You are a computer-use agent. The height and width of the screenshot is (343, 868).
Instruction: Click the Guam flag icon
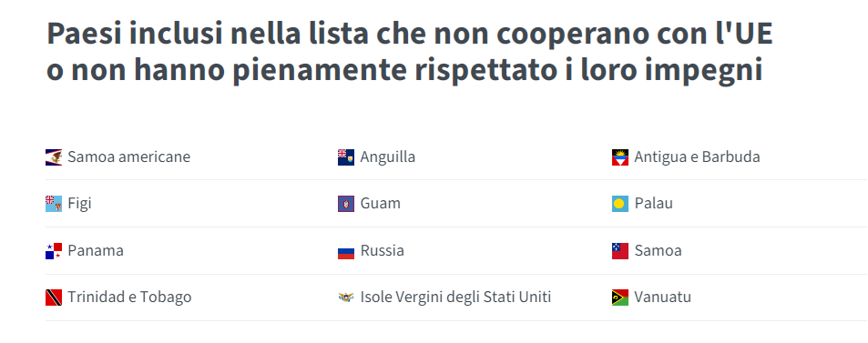pyautogui.click(x=346, y=204)
